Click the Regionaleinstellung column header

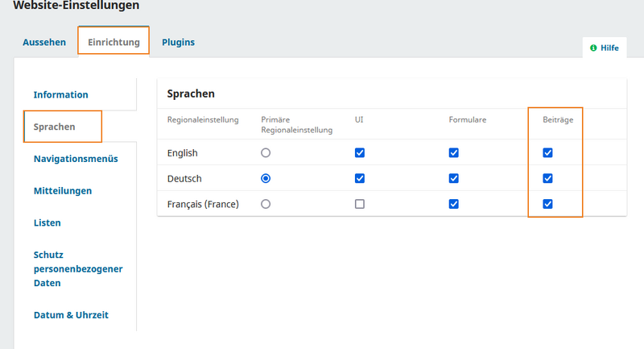point(203,119)
